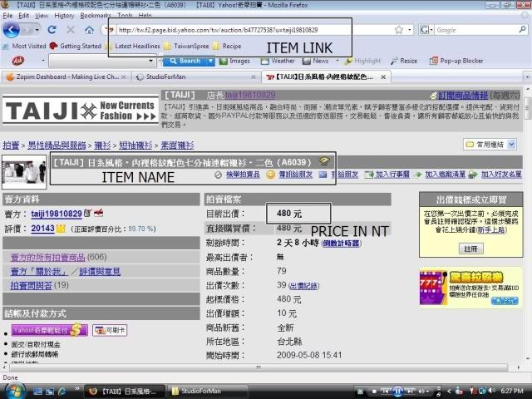Switch to the Zopim Dashboard tab
The image size is (532, 399).
pos(66,77)
